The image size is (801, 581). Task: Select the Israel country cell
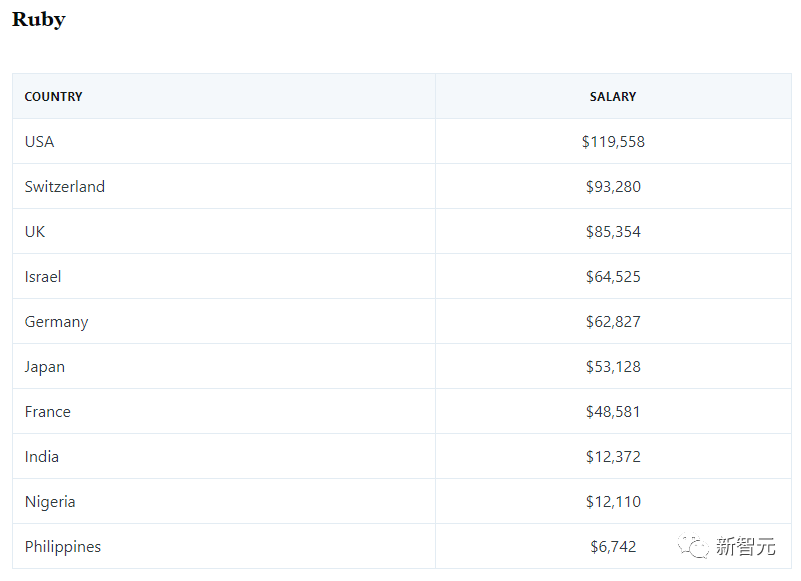43,277
